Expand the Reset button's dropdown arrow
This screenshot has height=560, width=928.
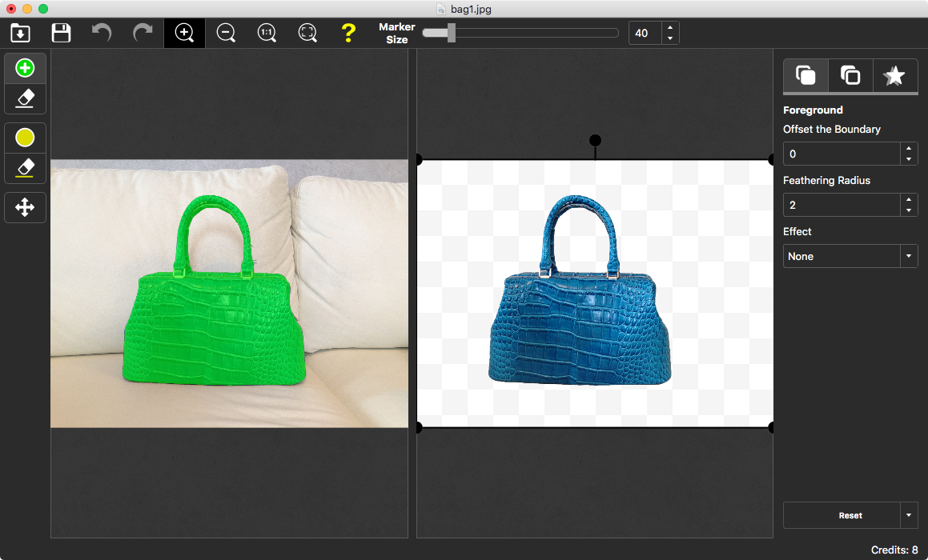point(909,515)
